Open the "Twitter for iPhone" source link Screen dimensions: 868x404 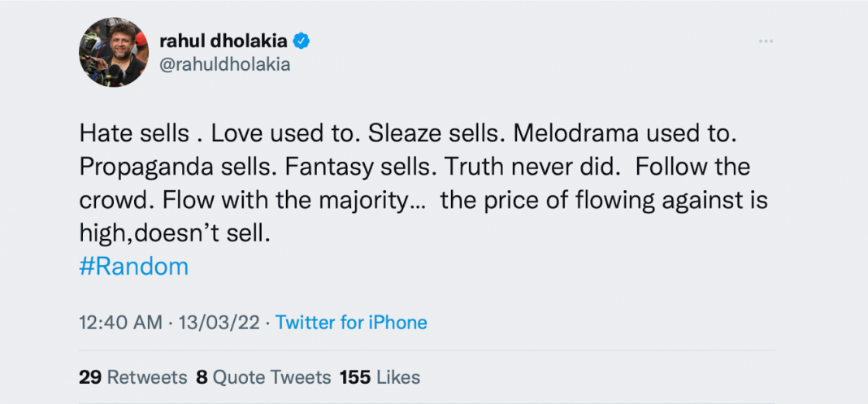click(351, 323)
